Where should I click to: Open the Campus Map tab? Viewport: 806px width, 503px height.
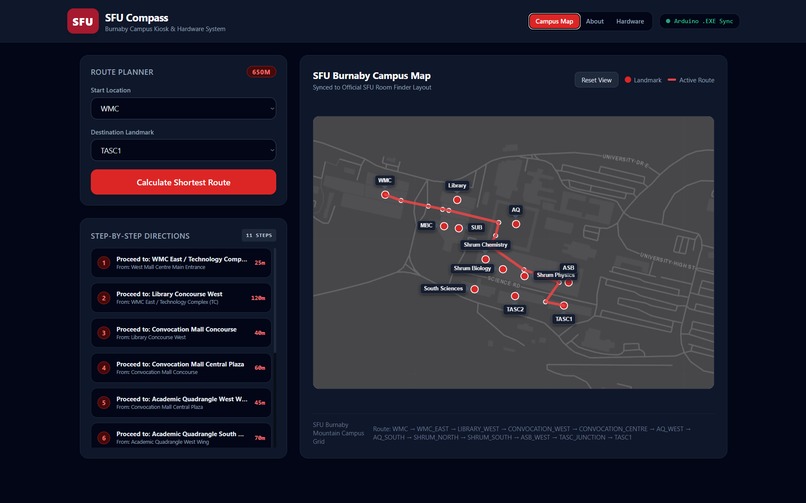[x=554, y=21]
